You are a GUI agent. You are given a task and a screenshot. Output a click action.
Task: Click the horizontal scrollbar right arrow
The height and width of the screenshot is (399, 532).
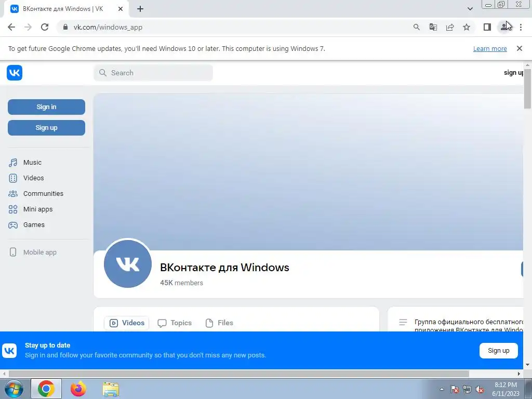pyautogui.click(x=519, y=374)
